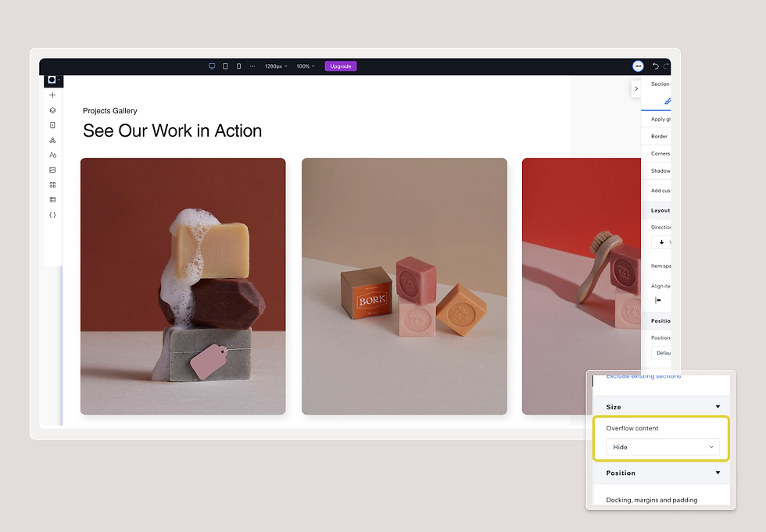The width and height of the screenshot is (766, 532).
Task: Click the user avatar in top bar
Action: pyautogui.click(x=638, y=66)
